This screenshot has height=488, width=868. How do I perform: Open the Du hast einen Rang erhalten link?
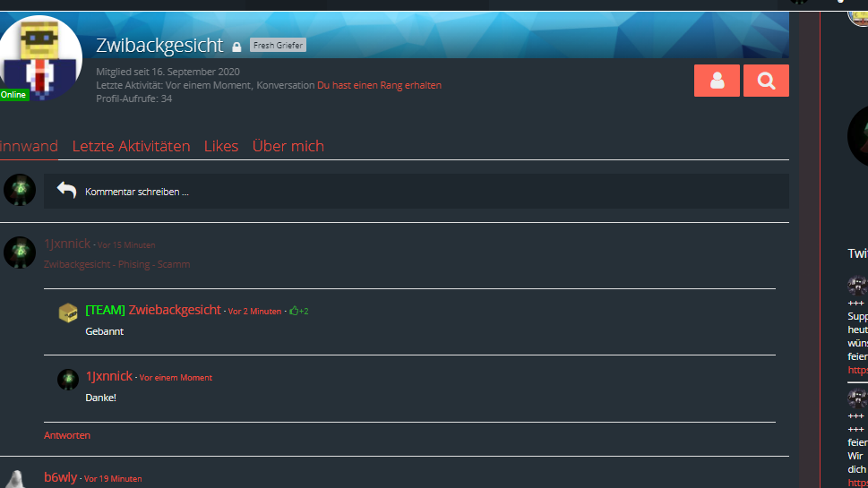[379, 85]
